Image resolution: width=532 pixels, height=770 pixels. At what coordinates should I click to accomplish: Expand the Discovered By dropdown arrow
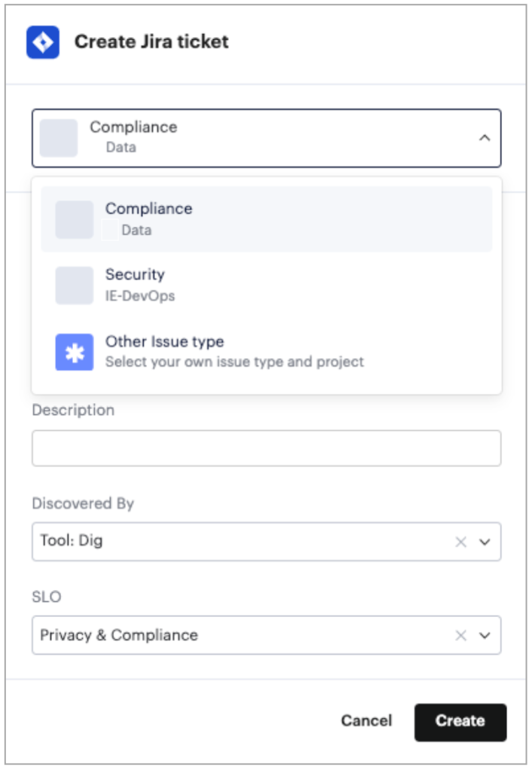[485, 542]
